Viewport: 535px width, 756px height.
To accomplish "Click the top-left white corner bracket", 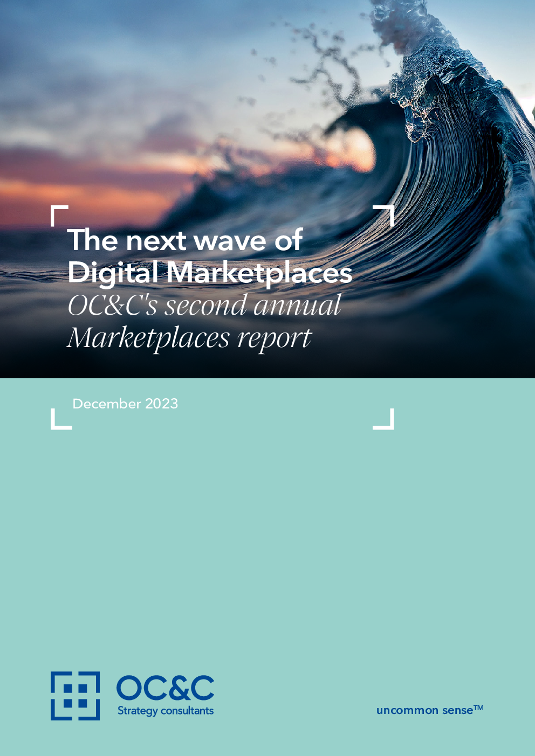I will pyautogui.click(x=60, y=216).
